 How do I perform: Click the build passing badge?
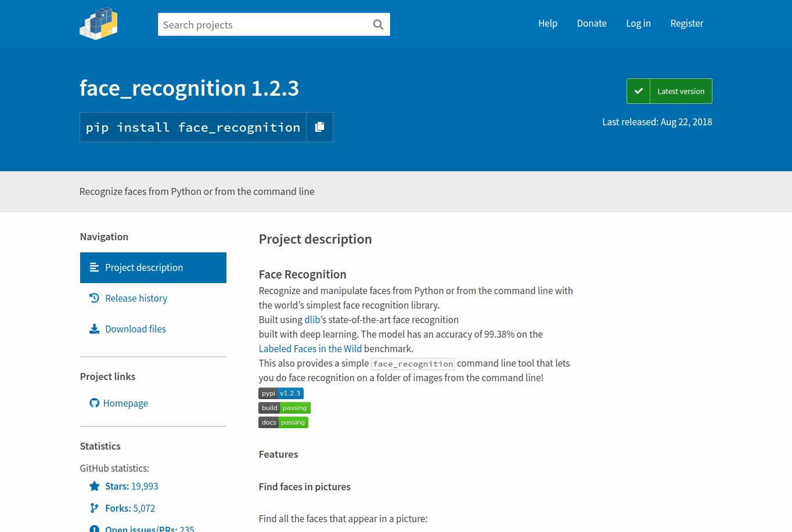tap(285, 408)
